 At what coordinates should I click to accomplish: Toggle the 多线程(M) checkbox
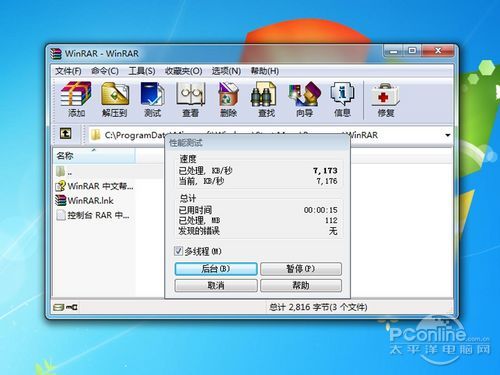[x=179, y=251]
